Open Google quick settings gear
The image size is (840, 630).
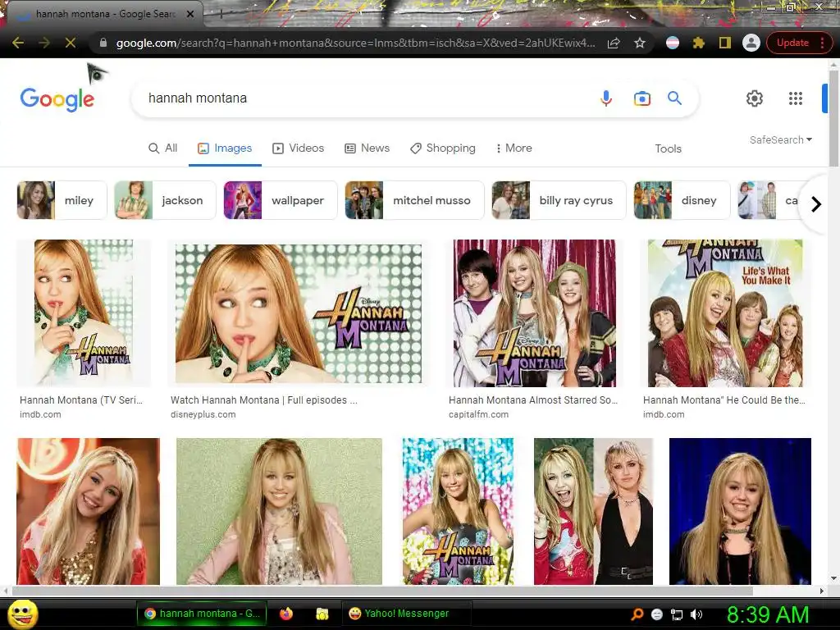755,98
